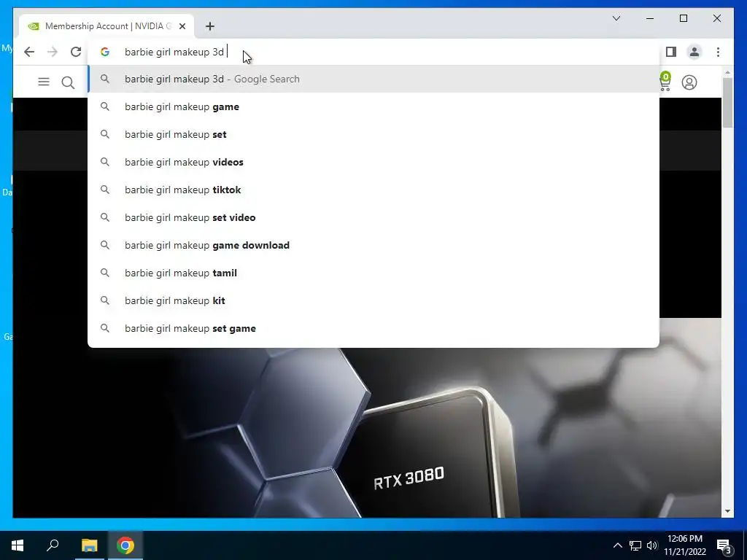Open Windows taskbar search
747x560 pixels.
pos(53,545)
